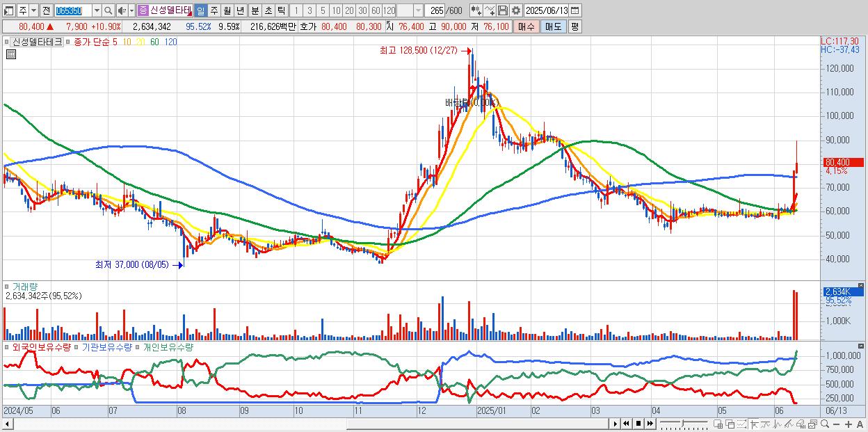The image size is (868, 432).
Task: Click the add candle indicator icon
Action: click(x=476, y=10)
